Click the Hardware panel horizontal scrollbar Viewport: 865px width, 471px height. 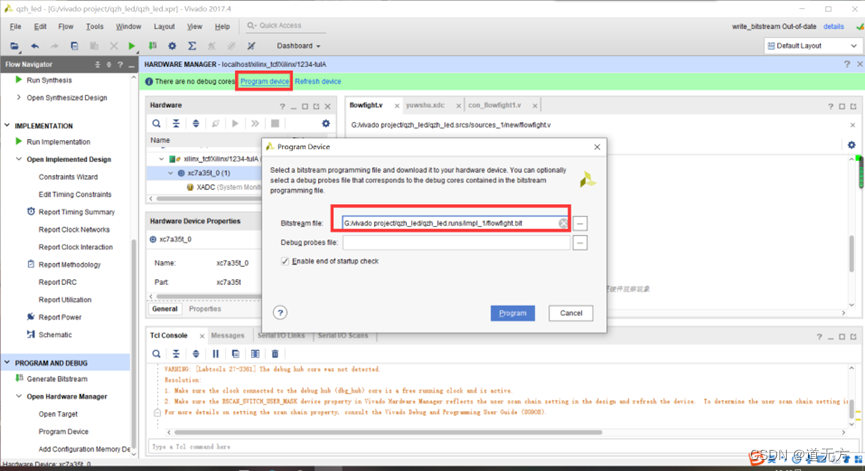[209, 199]
